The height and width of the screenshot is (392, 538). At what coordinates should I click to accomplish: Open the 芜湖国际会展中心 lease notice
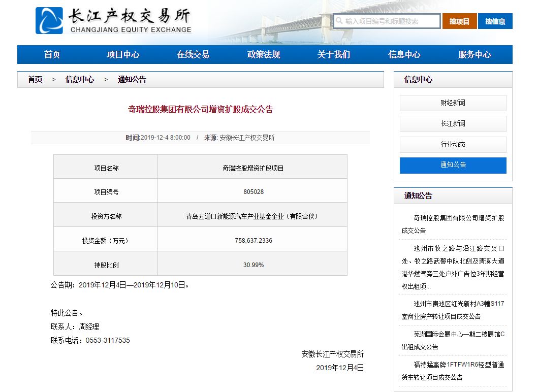tap(453, 341)
